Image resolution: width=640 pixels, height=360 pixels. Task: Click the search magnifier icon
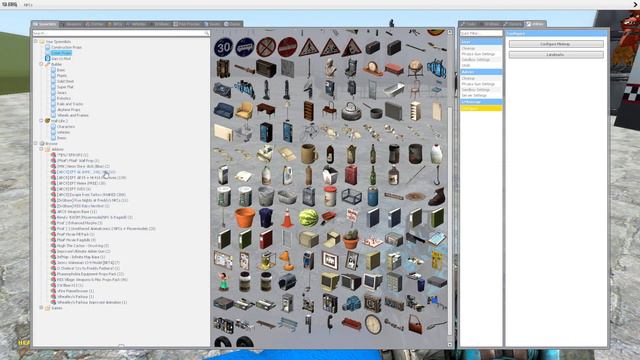[207, 33]
